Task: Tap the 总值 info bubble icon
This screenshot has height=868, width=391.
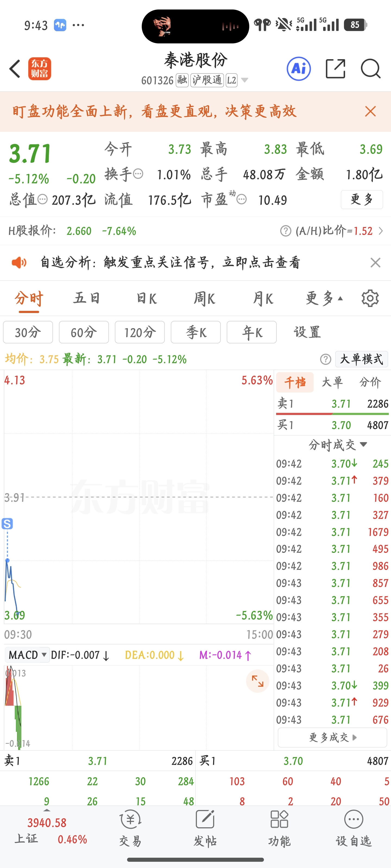Action: pos(43,199)
